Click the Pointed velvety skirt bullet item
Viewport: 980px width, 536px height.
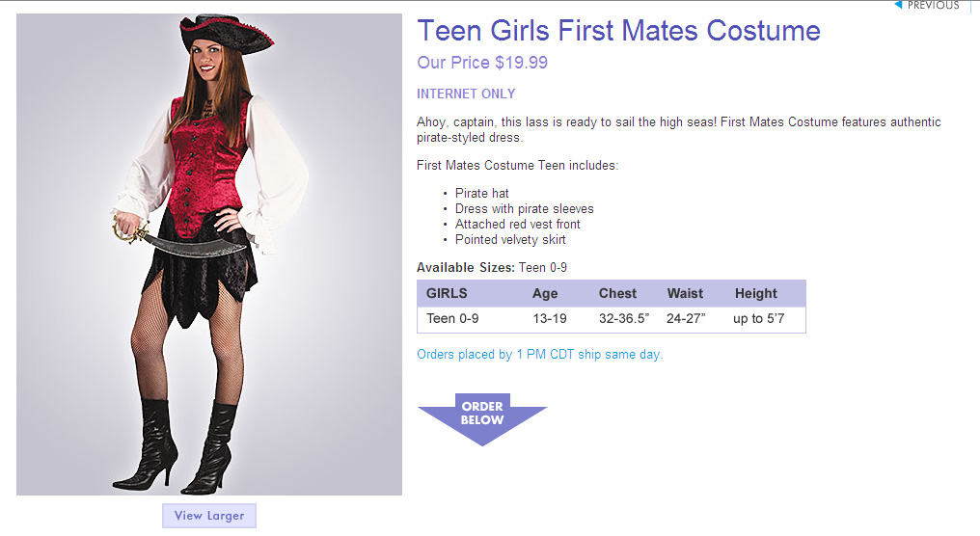click(x=510, y=239)
